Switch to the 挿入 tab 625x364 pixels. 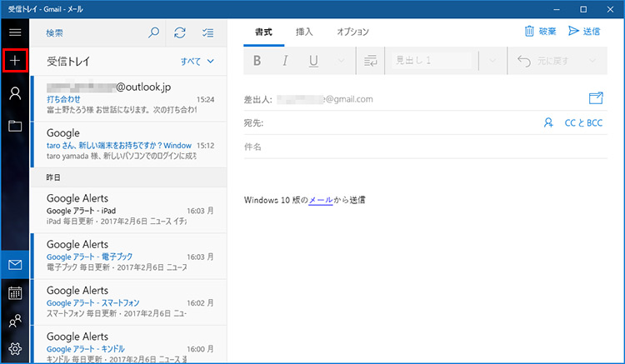pos(304,32)
